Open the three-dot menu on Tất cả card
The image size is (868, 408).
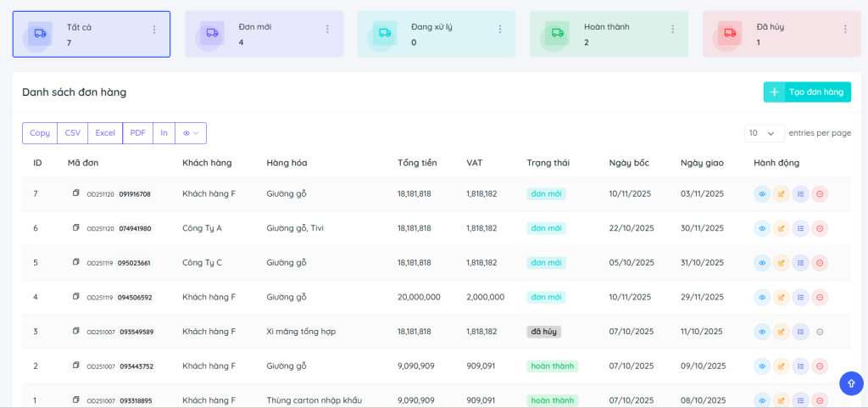(154, 30)
